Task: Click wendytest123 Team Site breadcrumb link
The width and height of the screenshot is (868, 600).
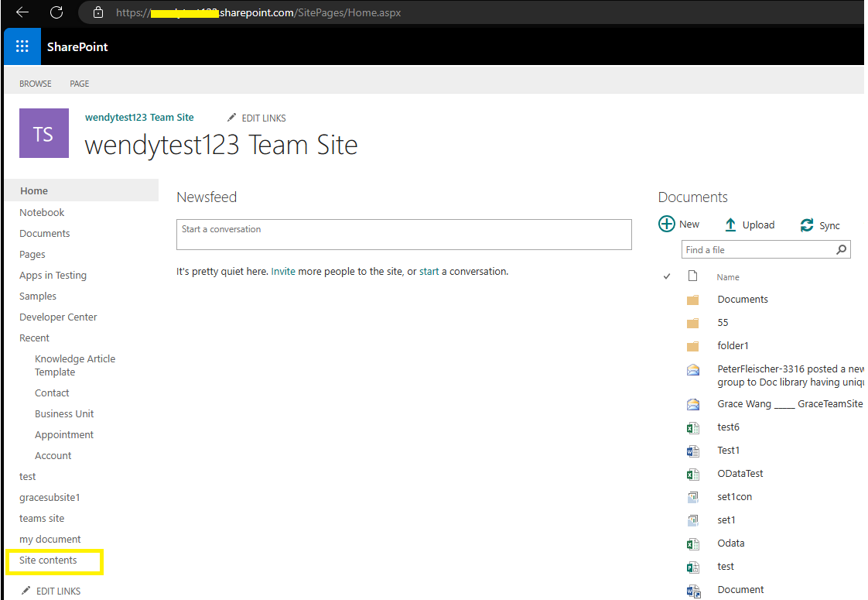Action: [x=139, y=118]
